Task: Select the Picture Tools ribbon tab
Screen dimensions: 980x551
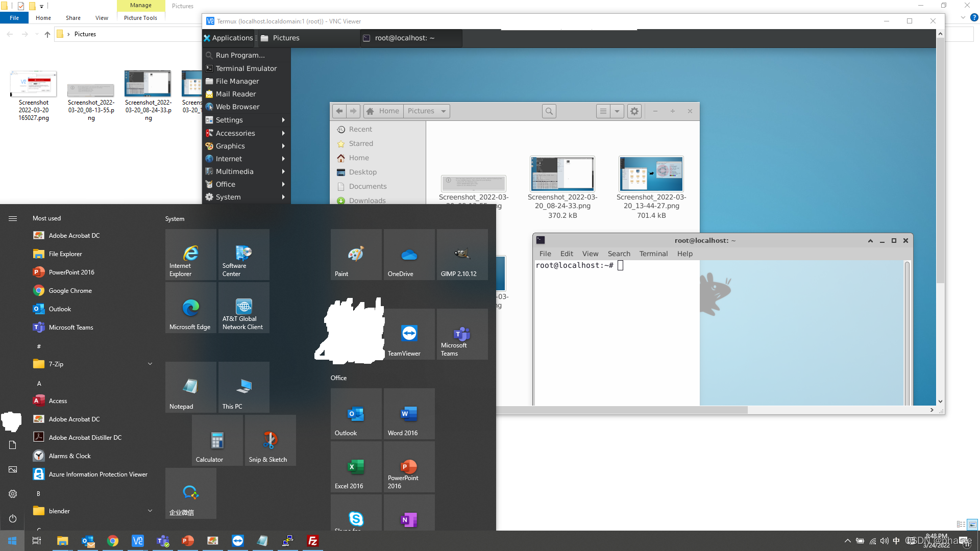Action: 140,18
